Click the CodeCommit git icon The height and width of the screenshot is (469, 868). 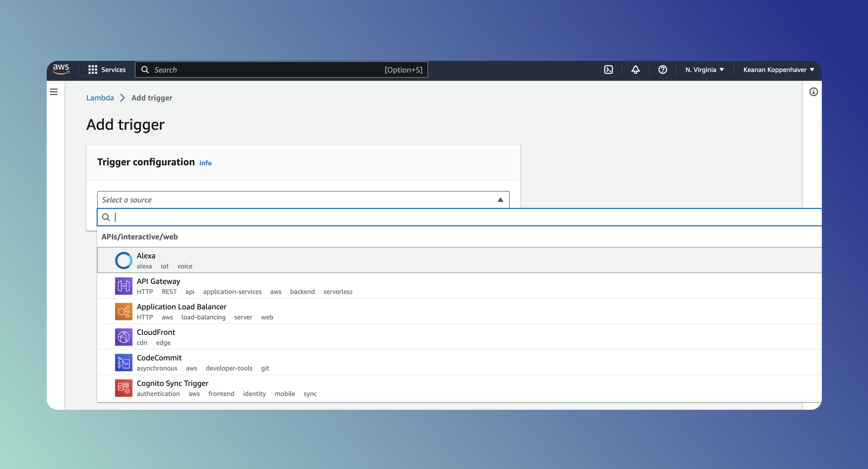[x=123, y=362]
